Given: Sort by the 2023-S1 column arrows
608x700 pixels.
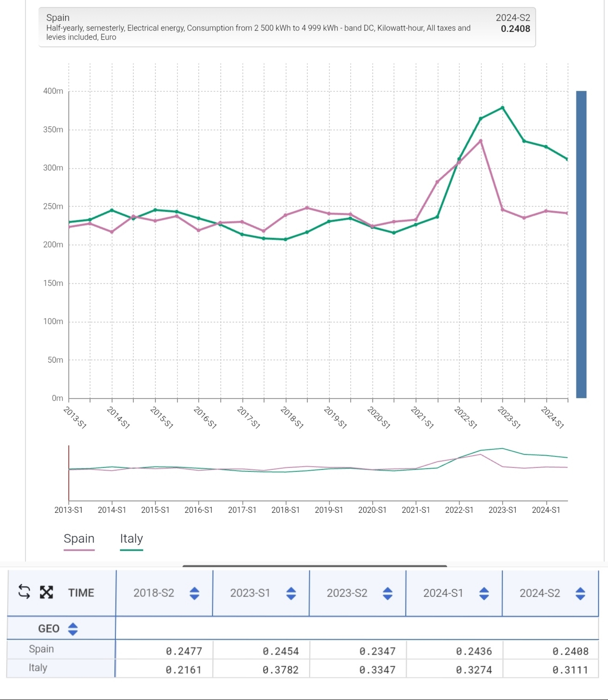Looking at the screenshot, I should tap(291, 593).
